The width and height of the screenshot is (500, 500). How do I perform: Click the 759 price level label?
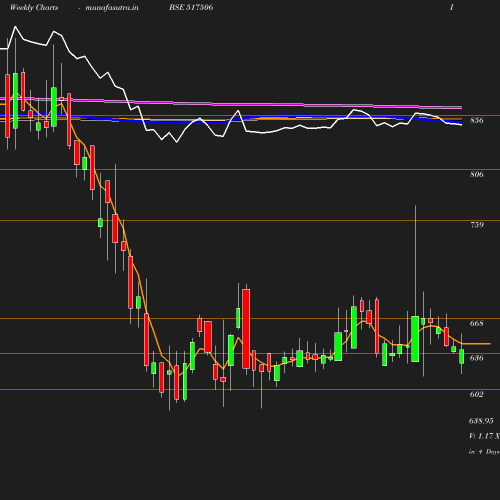coord(477,225)
